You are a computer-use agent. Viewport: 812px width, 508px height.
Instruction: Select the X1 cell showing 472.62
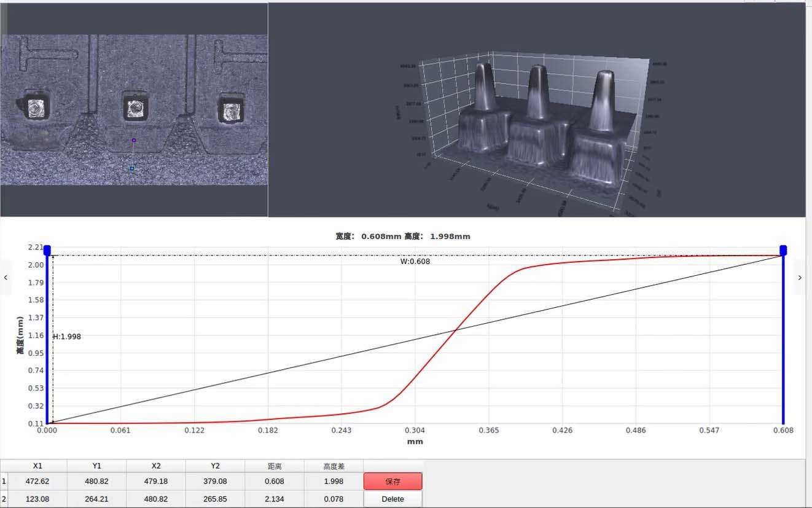pos(37,482)
